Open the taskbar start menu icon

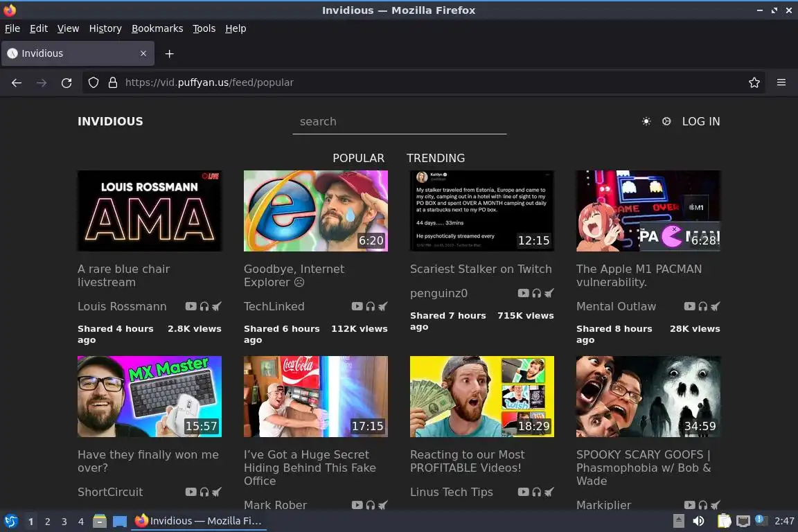[x=11, y=521]
